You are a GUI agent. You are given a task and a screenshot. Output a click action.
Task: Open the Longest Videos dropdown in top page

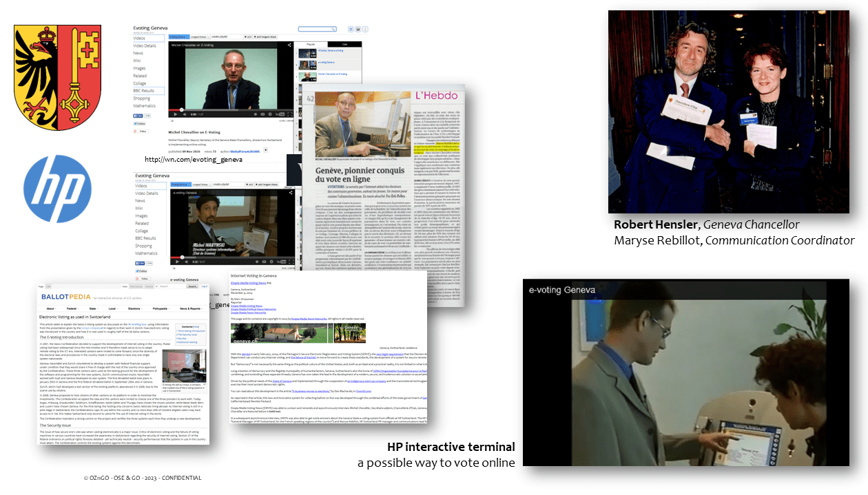(199, 36)
